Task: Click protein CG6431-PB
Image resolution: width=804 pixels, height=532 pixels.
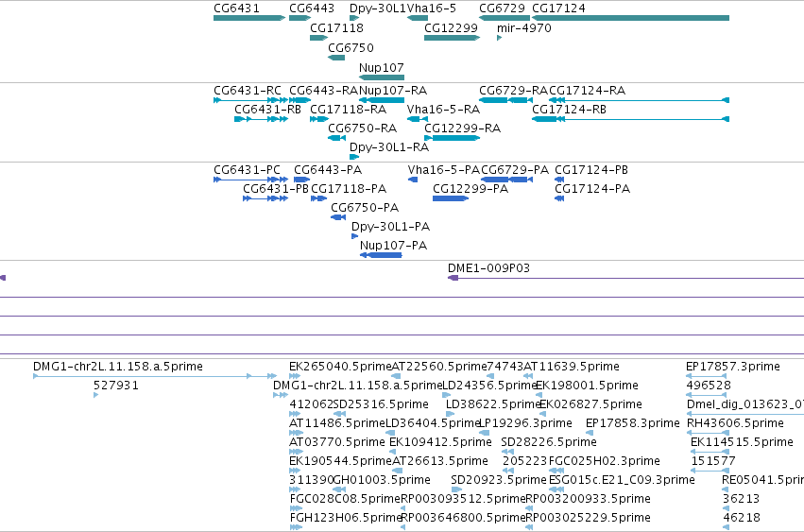Action: click(x=276, y=189)
